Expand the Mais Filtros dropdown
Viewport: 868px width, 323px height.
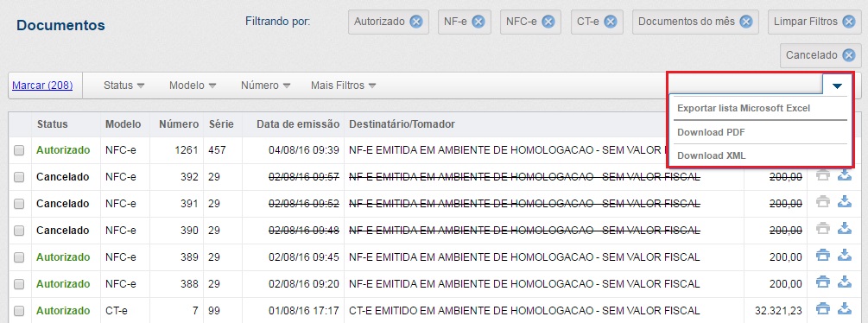(x=343, y=85)
